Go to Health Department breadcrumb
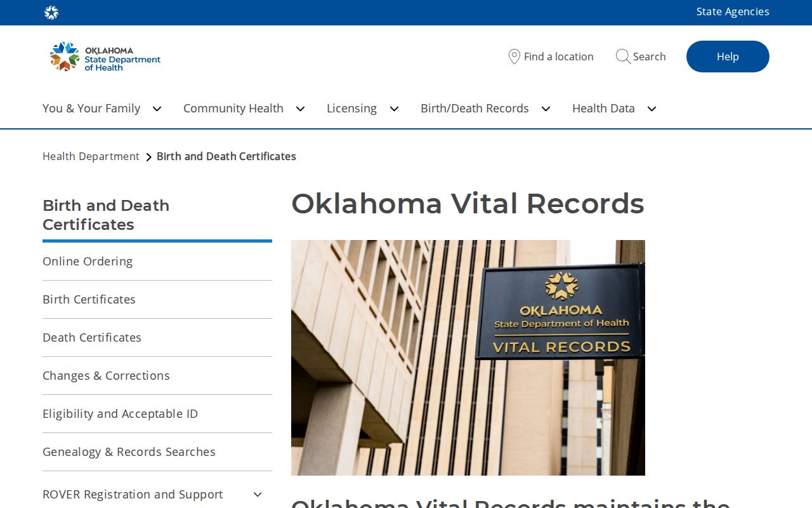Image resolution: width=812 pixels, height=508 pixels. [x=91, y=156]
